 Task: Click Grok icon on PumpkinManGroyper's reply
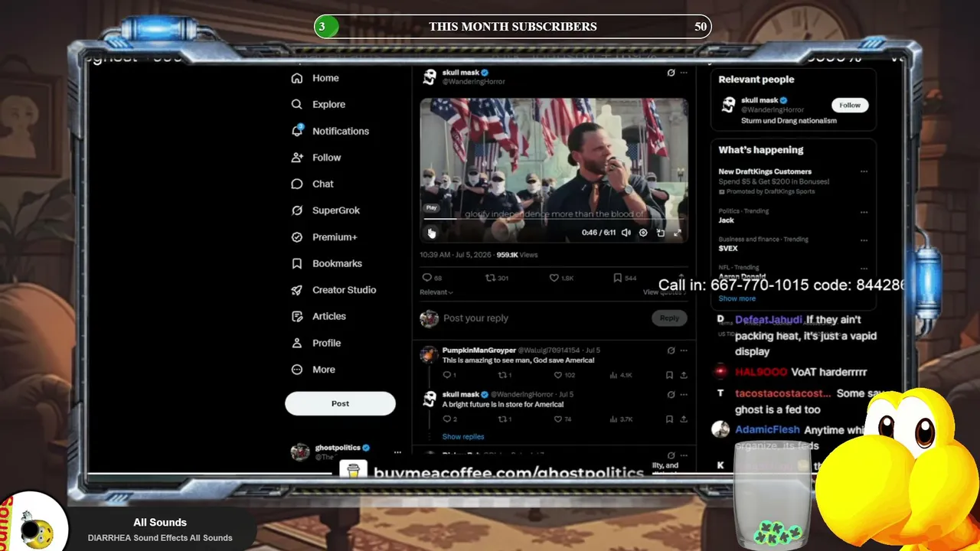coord(671,350)
